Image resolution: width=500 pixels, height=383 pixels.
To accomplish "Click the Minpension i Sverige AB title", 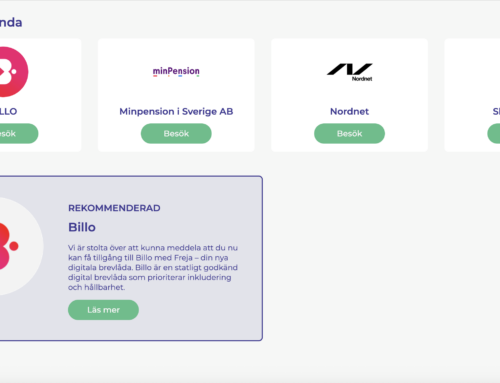I will (176, 111).
